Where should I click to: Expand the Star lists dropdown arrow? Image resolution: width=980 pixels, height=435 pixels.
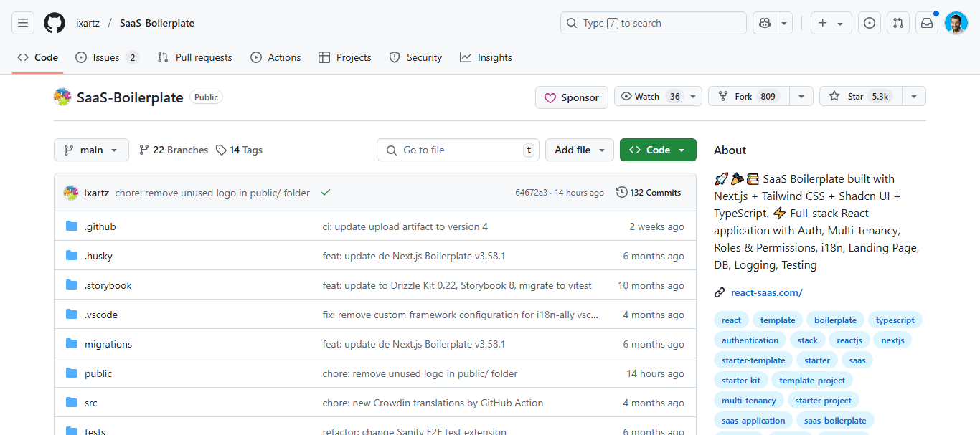click(913, 96)
